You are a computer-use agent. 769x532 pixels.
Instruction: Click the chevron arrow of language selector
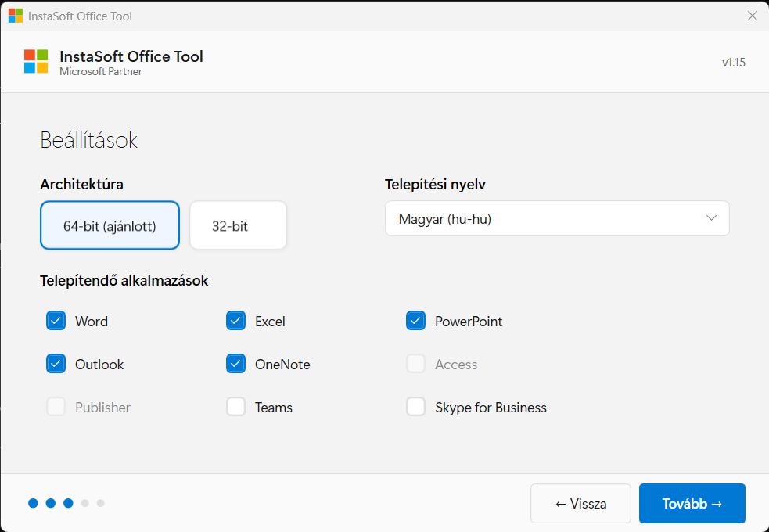pyautogui.click(x=711, y=218)
